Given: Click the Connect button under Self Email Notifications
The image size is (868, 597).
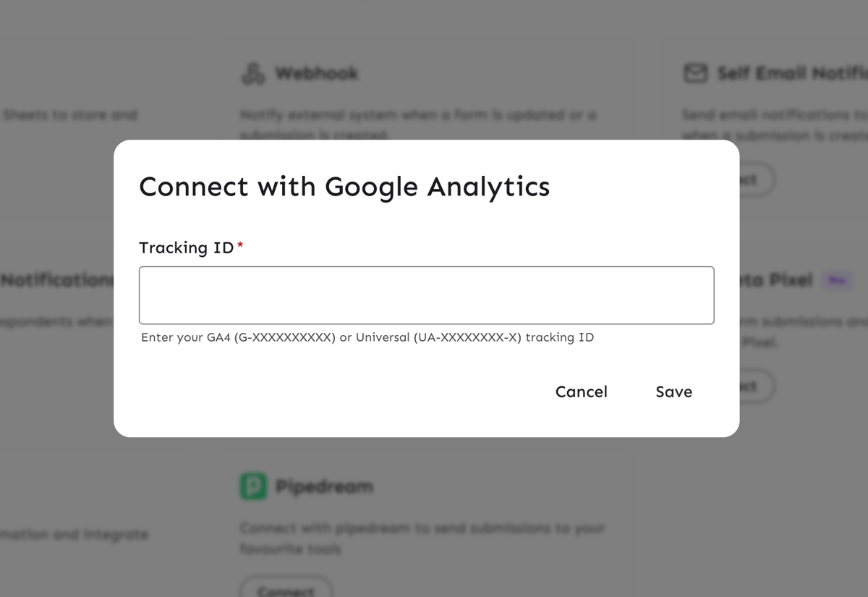Looking at the screenshot, I should 756,179.
